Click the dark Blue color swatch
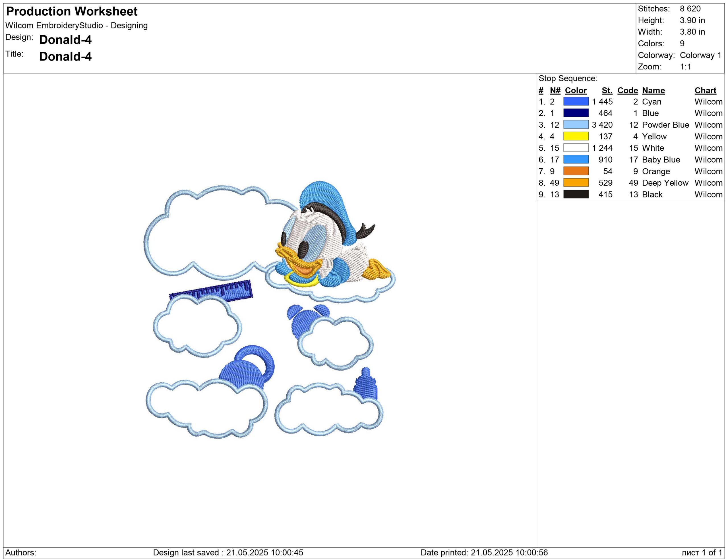Image resolution: width=728 pixels, height=560 pixels. 576,113
